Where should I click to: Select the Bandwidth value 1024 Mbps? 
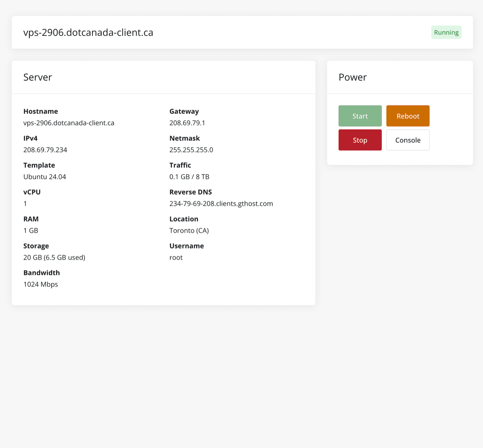41,284
